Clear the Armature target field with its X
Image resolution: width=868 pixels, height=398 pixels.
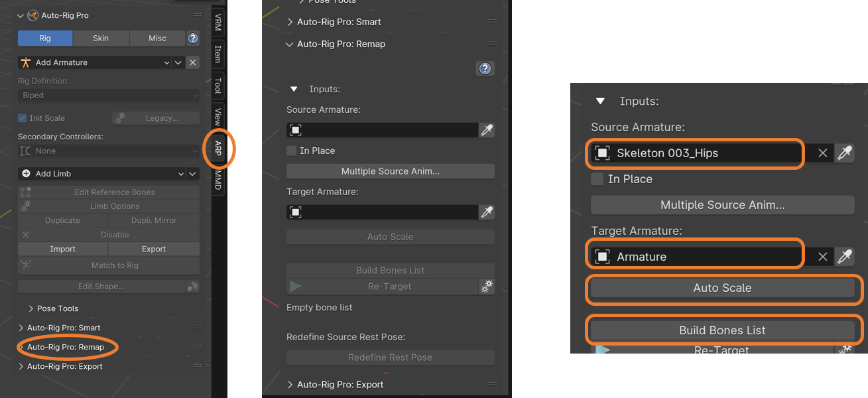click(x=823, y=257)
